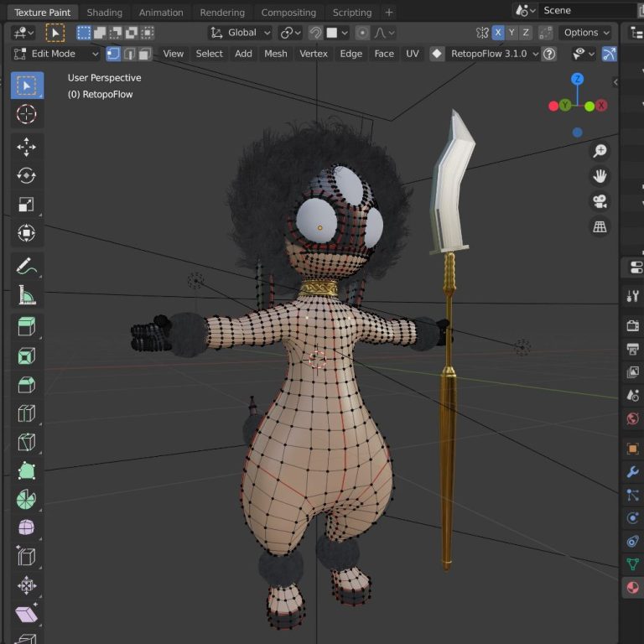
Task: Enable vertex select mode
Action: 113,54
